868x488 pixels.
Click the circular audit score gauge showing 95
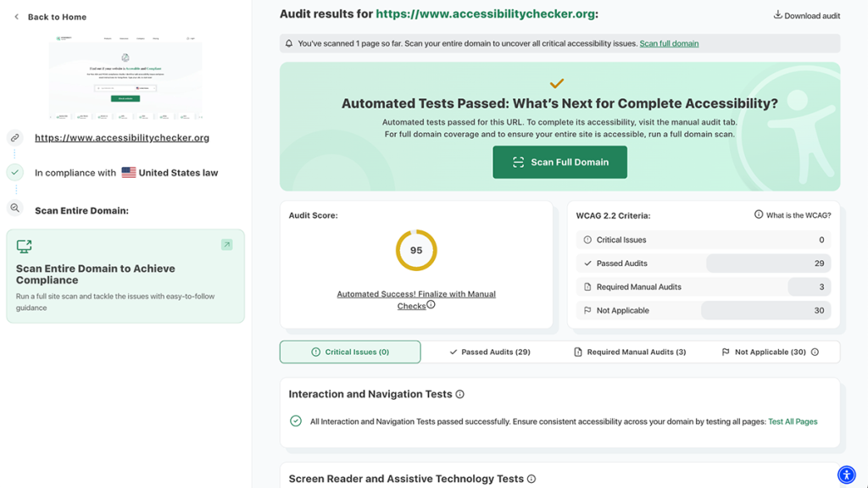point(416,251)
